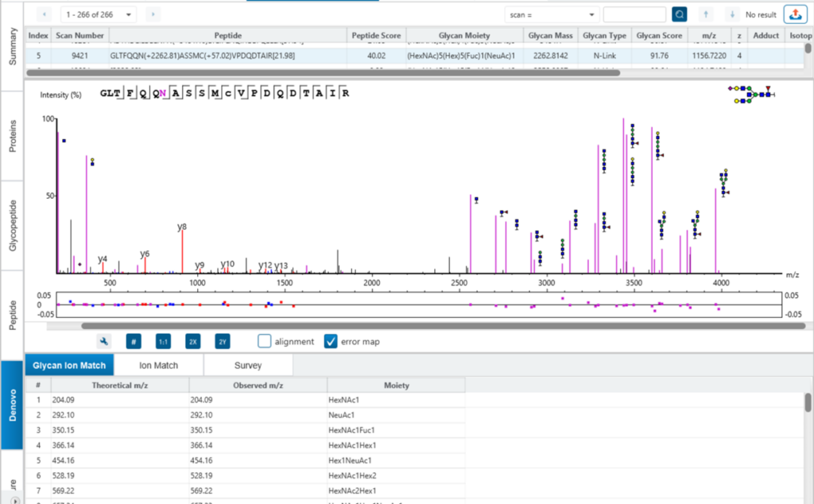Click the y8 peak label in spectrum
Viewport: 814px width, 504px height.
(x=182, y=227)
